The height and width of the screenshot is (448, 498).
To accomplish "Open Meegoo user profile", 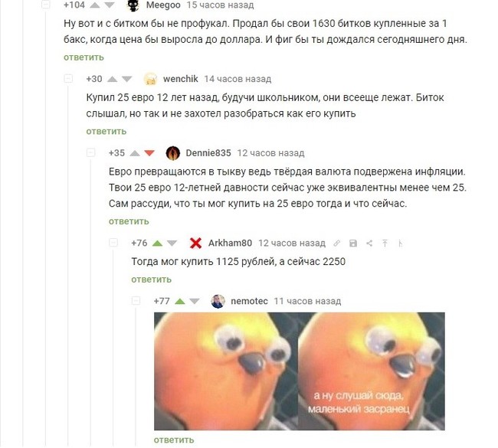I will coord(163,5).
